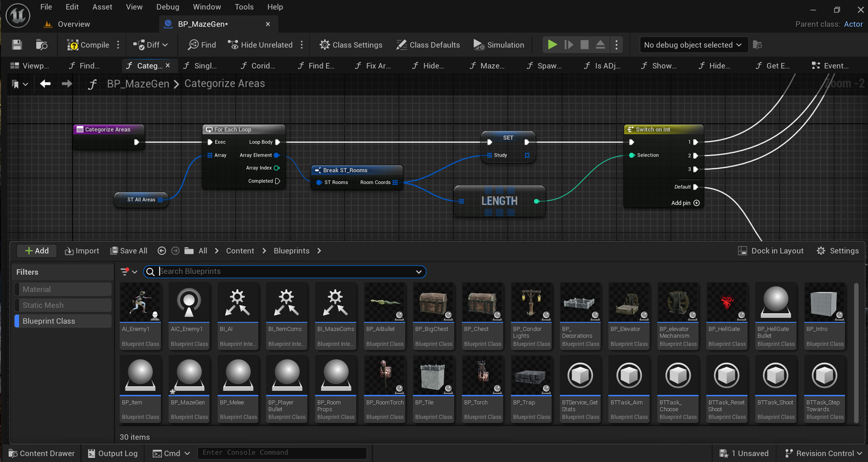Start a Simulation session

(499, 45)
